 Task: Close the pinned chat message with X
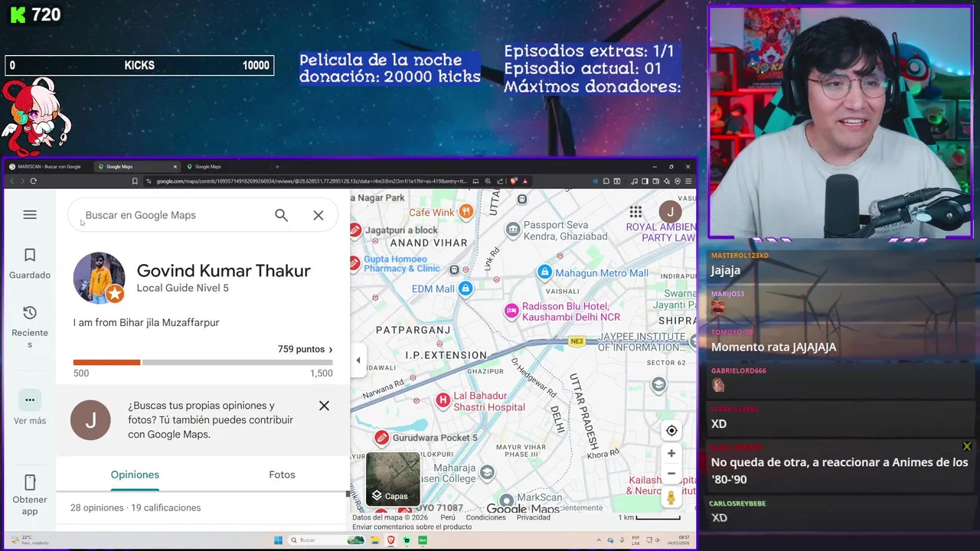pos(967,446)
